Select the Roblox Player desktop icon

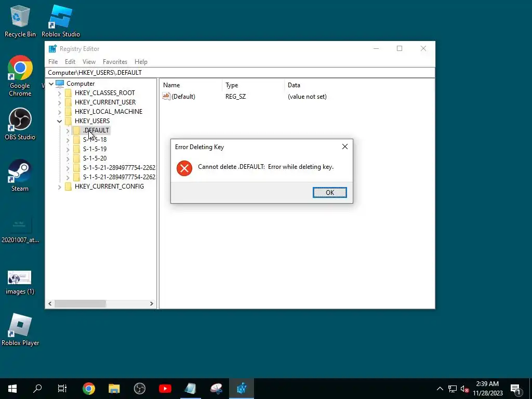(x=20, y=330)
